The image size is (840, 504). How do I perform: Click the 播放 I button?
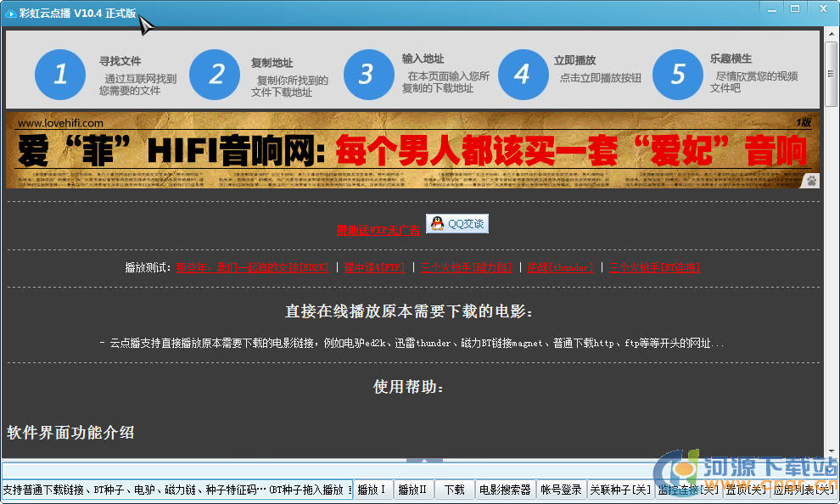[372, 490]
